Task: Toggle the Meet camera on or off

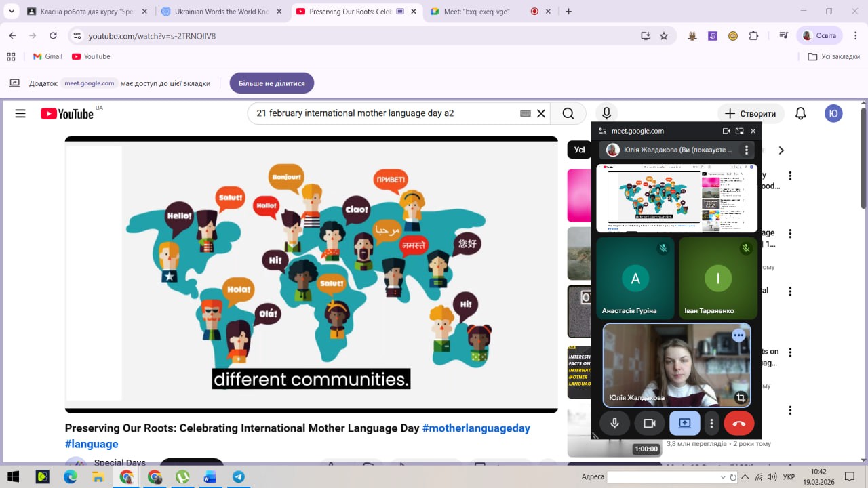Action: pos(649,424)
